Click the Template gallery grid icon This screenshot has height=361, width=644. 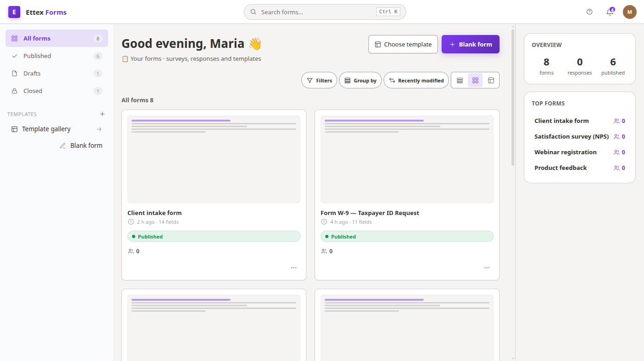point(14,129)
